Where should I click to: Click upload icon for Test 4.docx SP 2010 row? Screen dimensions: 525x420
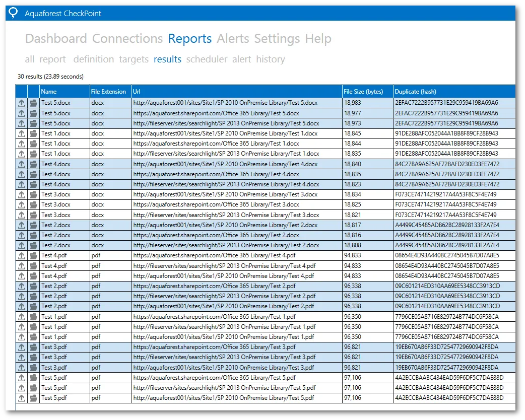point(22,164)
